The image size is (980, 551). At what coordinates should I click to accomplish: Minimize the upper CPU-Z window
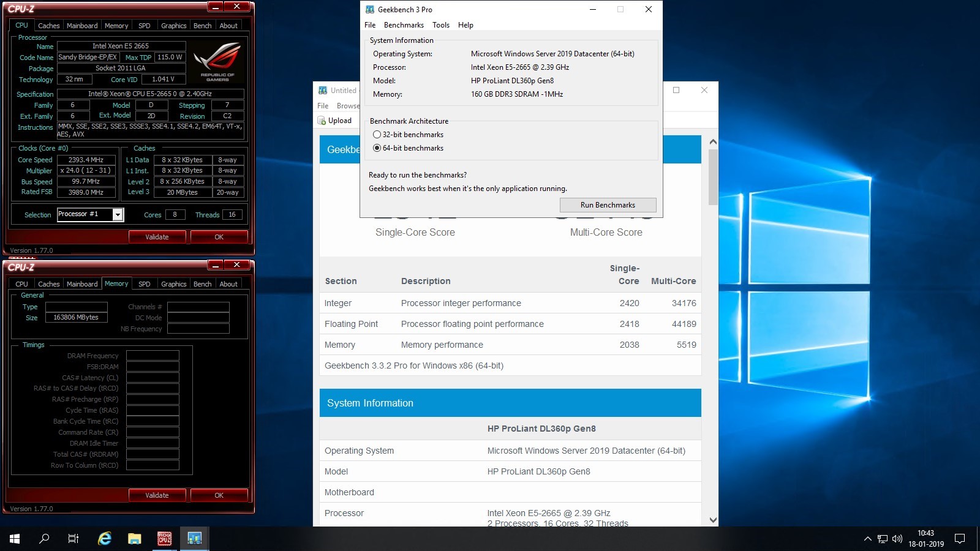coord(216,7)
